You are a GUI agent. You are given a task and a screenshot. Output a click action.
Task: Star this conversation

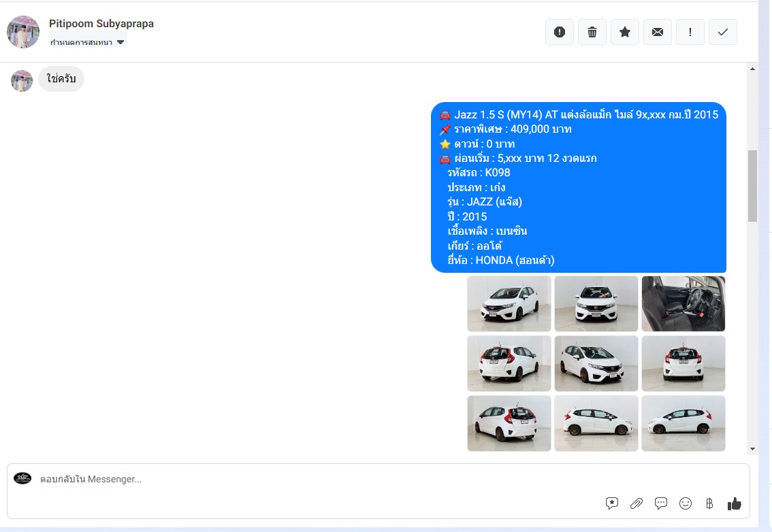click(625, 32)
